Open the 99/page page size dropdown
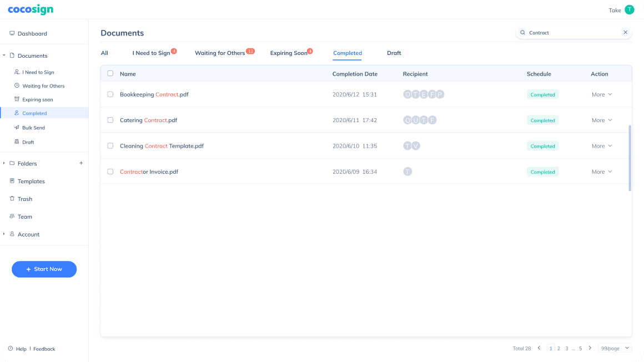Screen dimensions: 644x362 (x=615, y=348)
